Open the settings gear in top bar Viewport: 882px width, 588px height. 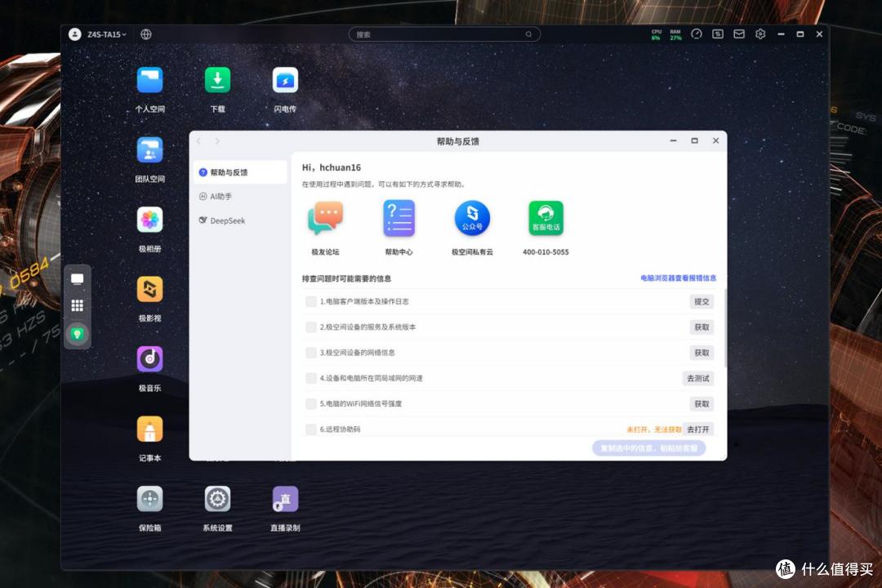pos(760,34)
